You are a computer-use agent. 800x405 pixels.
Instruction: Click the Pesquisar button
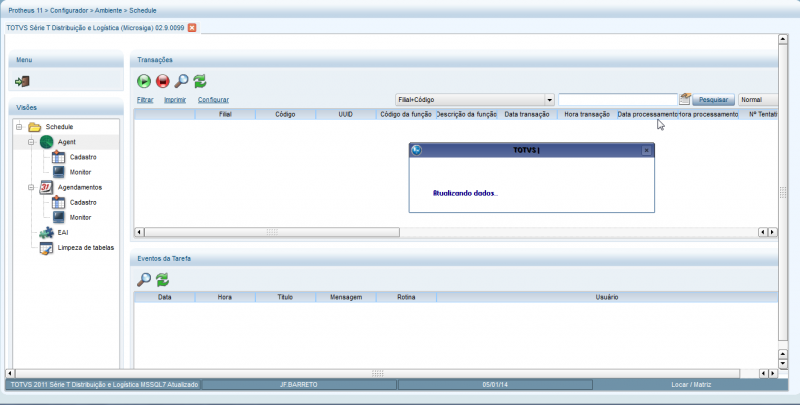click(713, 99)
